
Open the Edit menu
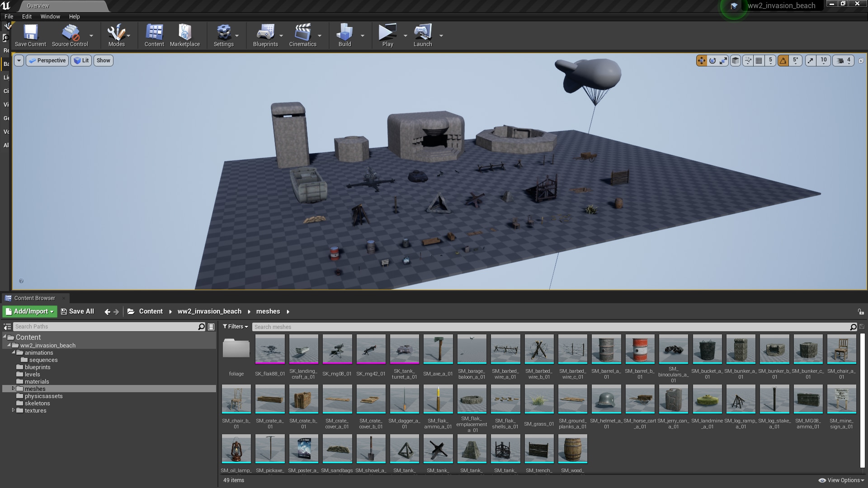click(x=27, y=16)
